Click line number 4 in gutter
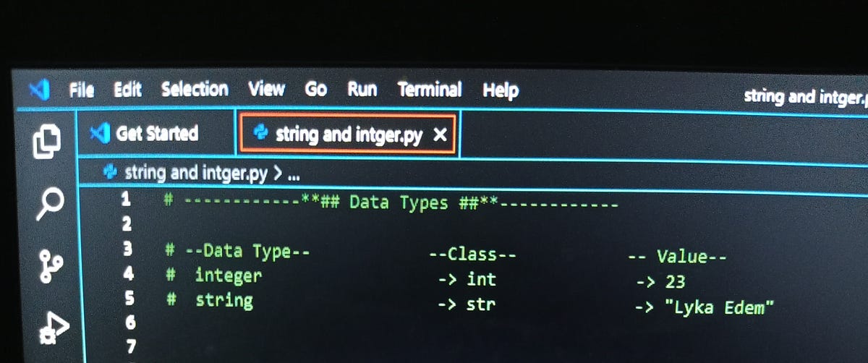Screen dimensions: 868x363 coord(129,275)
